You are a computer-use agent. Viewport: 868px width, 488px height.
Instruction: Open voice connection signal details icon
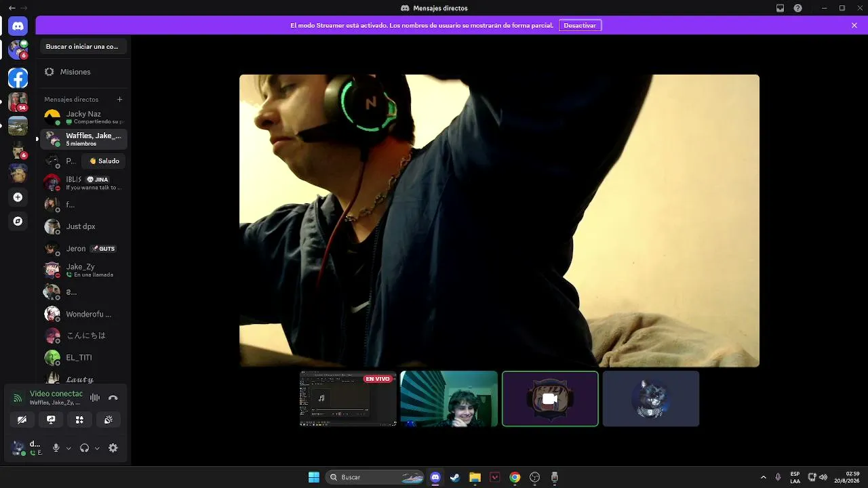[18, 398]
